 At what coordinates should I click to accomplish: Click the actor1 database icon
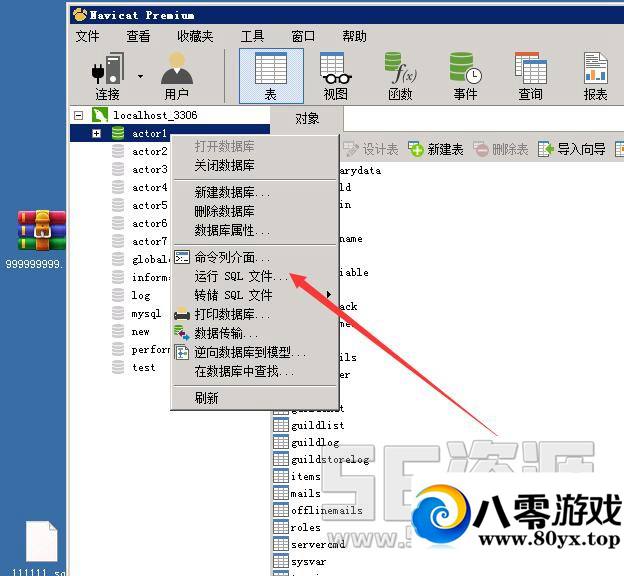(118, 133)
